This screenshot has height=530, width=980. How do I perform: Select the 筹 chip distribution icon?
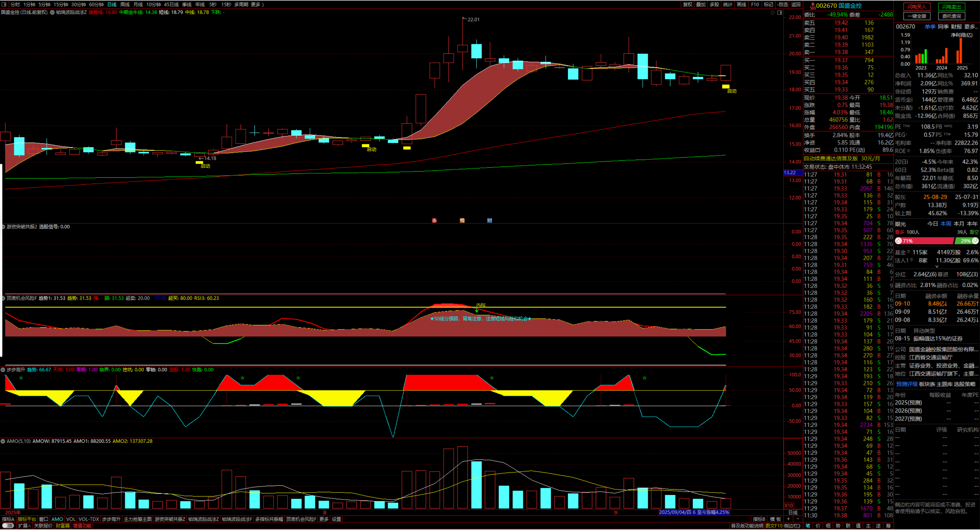point(888,526)
